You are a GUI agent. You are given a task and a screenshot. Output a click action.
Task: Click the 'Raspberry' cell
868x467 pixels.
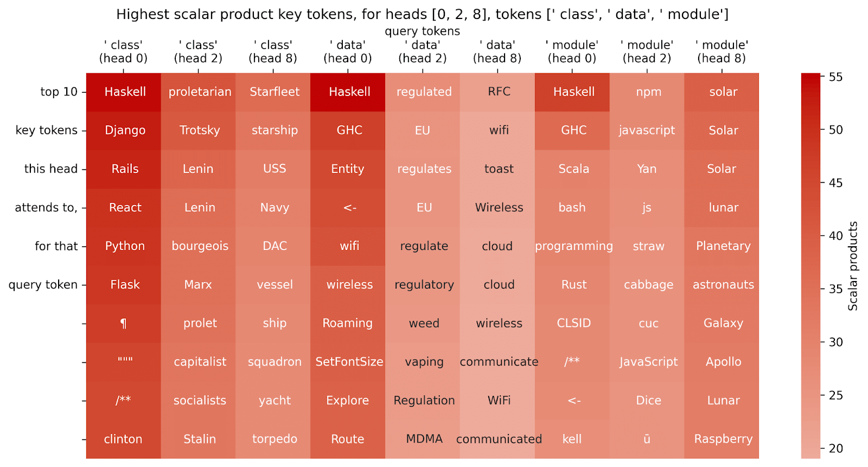tap(723, 439)
